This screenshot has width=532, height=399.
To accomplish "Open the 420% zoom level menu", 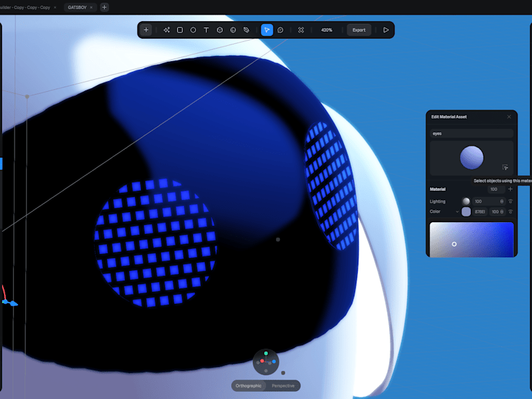I will click(x=327, y=30).
